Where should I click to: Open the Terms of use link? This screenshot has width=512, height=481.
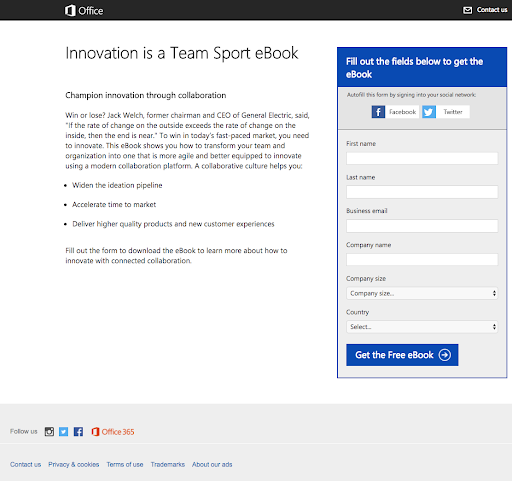click(125, 464)
